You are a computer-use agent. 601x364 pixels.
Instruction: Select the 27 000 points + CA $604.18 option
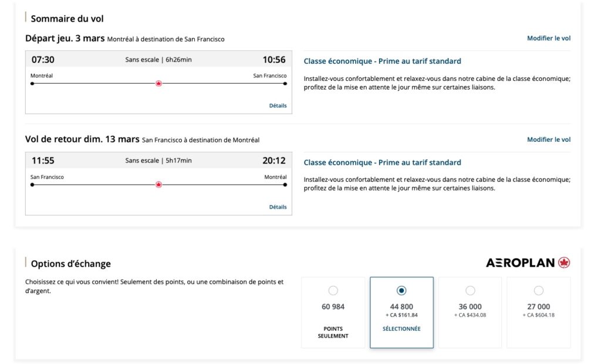click(x=538, y=290)
